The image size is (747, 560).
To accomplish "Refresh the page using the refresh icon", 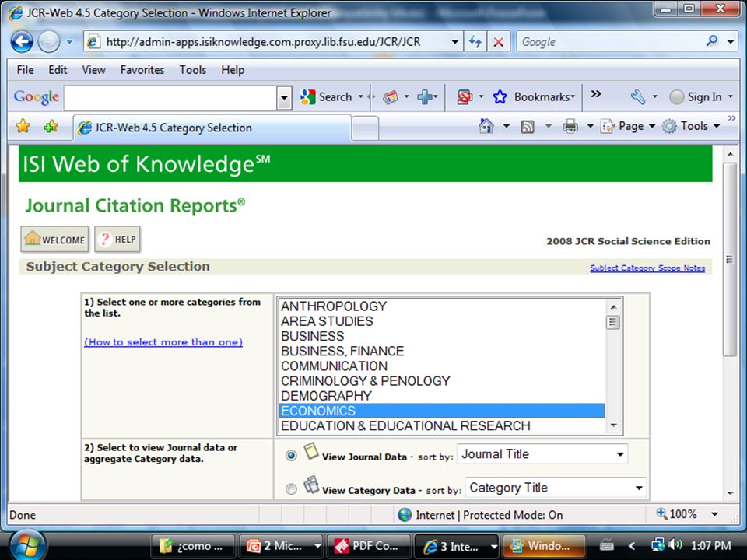I will tap(475, 42).
